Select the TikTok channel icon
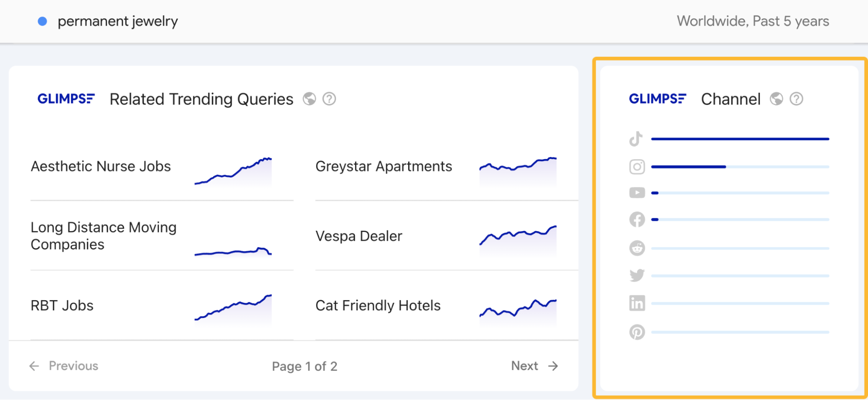Image resolution: width=868 pixels, height=400 pixels. pos(637,138)
